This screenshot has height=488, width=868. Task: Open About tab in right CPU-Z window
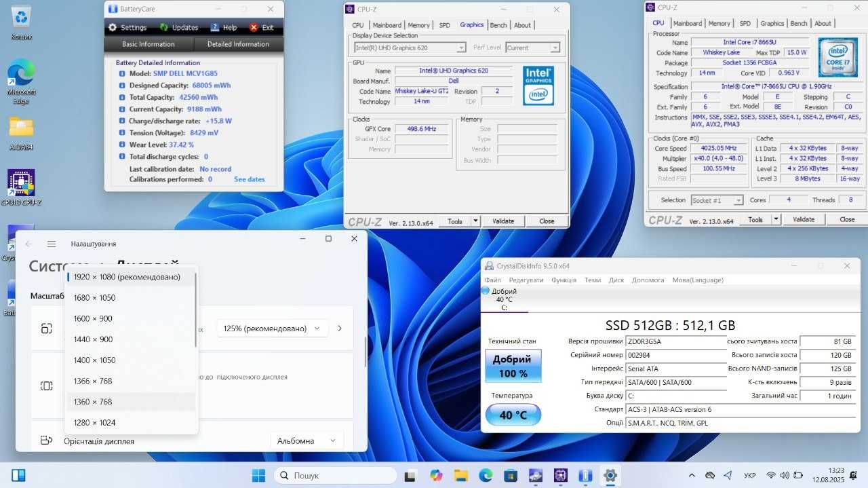[823, 23]
